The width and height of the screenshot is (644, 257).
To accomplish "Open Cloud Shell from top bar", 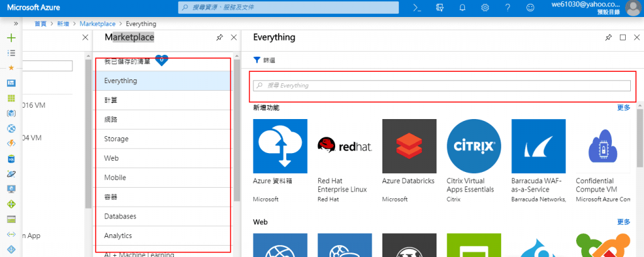I will pyautogui.click(x=418, y=8).
